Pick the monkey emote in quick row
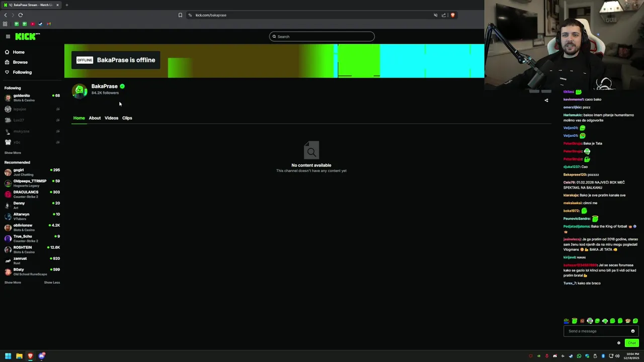 point(628,321)
